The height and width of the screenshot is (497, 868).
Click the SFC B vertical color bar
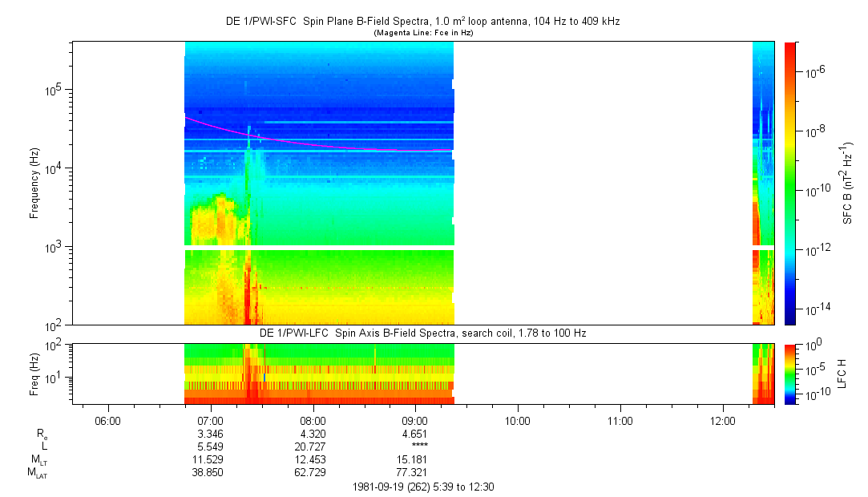pos(790,183)
